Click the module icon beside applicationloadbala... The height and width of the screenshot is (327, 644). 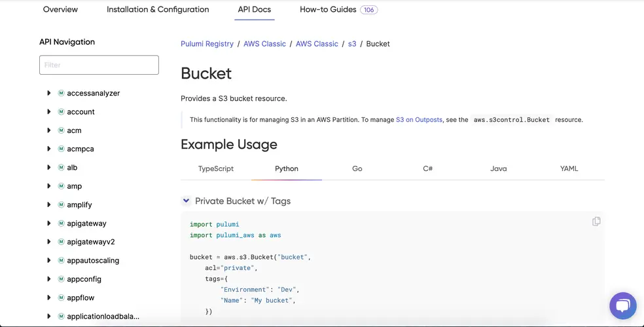[62, 317]
